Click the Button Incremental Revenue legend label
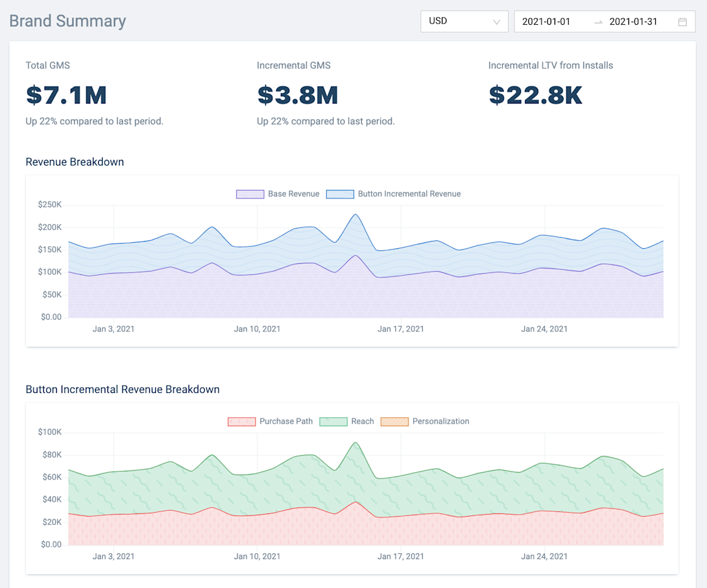Viewport: 707px width, 588px height. pos(409,194)
